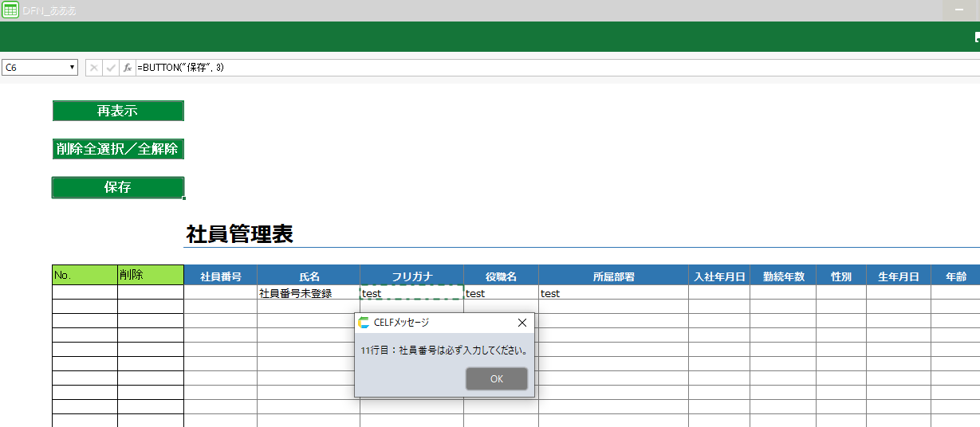Click the CELF logo icon in dialog

click(364, 323)
